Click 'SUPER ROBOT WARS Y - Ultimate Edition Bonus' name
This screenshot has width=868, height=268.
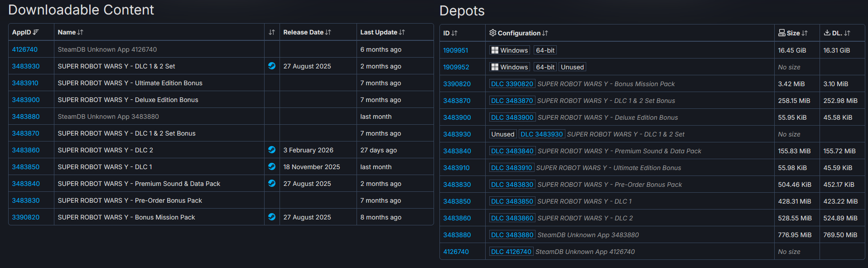pos(130,83)
